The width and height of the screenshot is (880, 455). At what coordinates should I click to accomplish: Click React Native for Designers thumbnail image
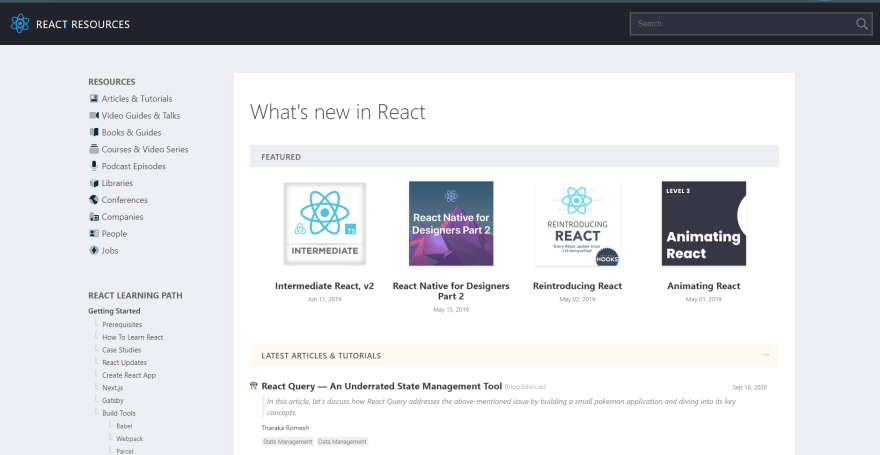pos(451,223)
